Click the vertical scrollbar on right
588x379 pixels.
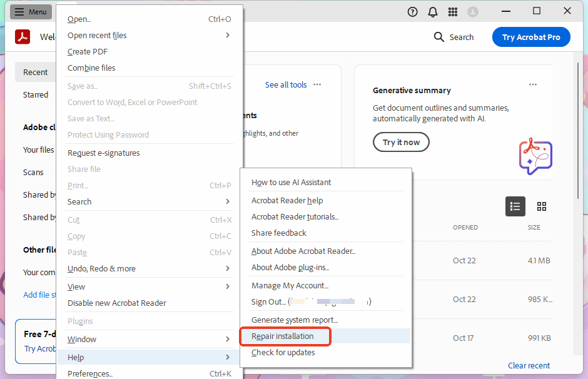pos(578,131)
